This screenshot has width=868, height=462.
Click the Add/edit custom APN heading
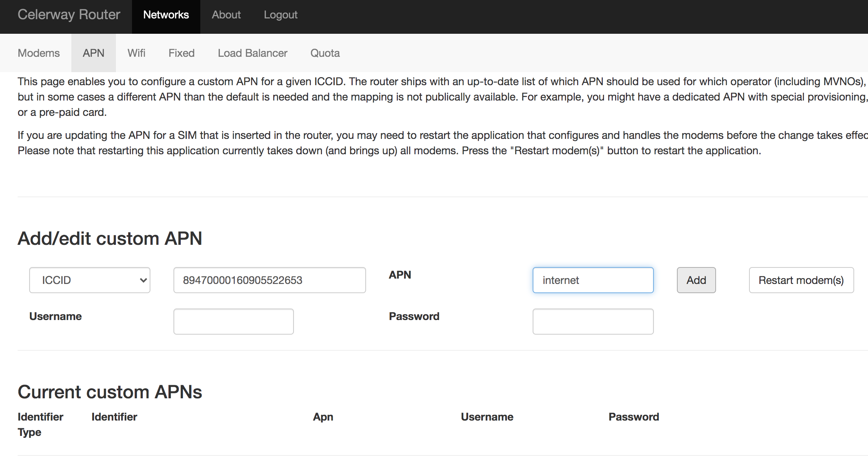[x=110, y=238]
